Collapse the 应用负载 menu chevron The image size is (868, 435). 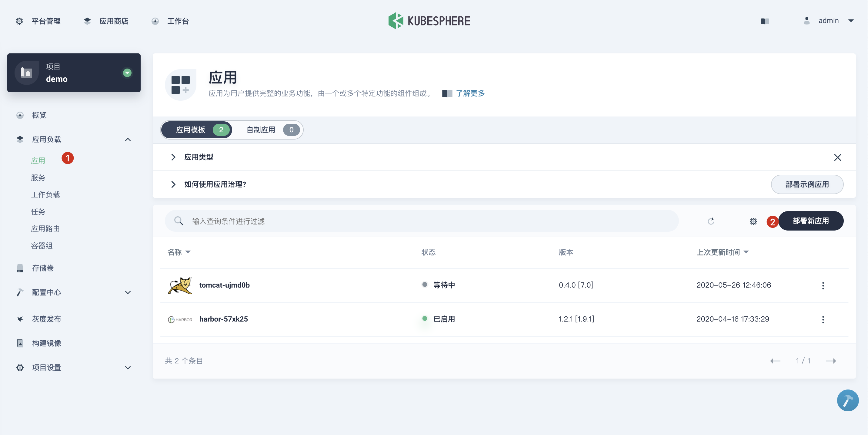click(128, 139)
